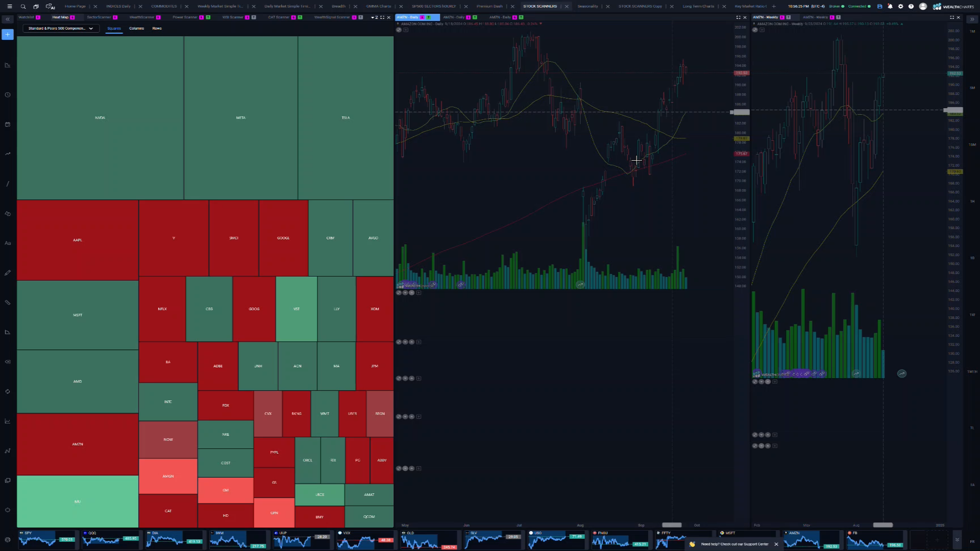980x551 pixels.
Task: Click the share arrow icon on weekly chart
Action: [902, 374]
